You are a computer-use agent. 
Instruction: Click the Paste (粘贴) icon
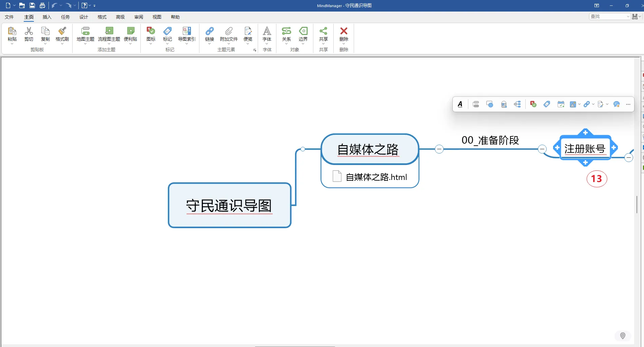click(12, 31)
